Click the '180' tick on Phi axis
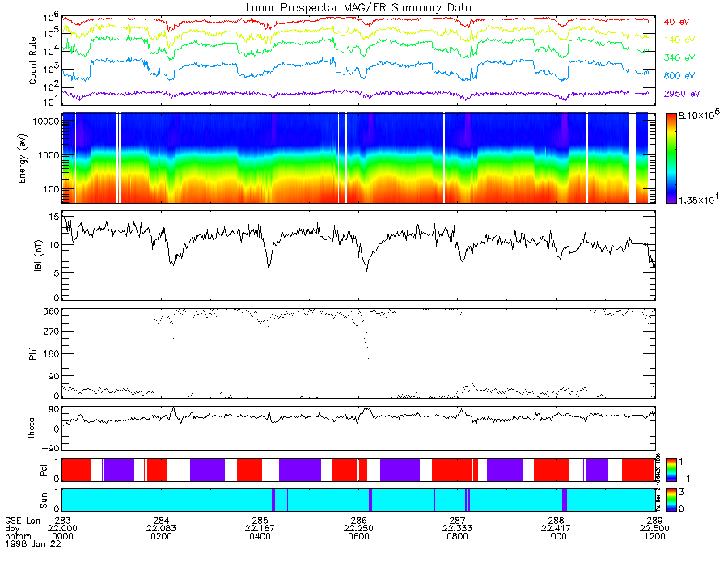Screen dimensions: 728x566 53,354
